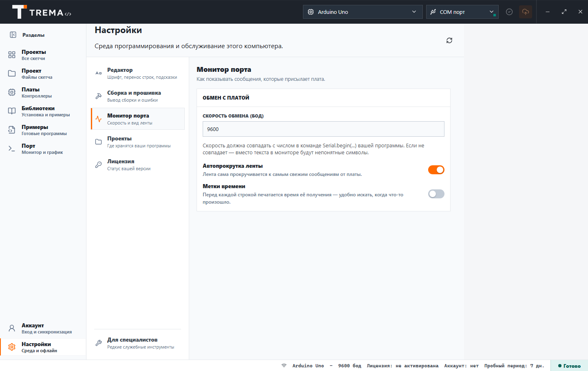The height and width of the screenshot is (371, 588).
Task: Click the upload sketch cloud icon
Action: coord(526,12)
